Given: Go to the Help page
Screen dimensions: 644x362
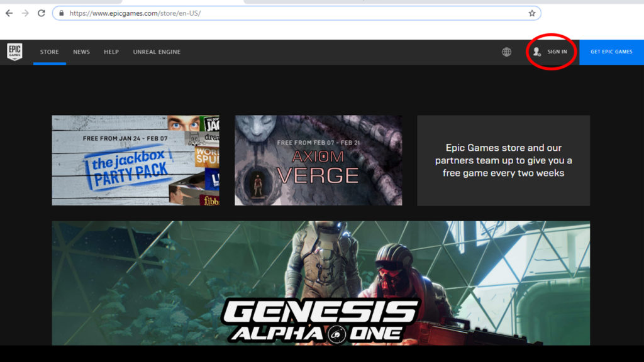Looking at the screenshot, I should coord(111,52).
